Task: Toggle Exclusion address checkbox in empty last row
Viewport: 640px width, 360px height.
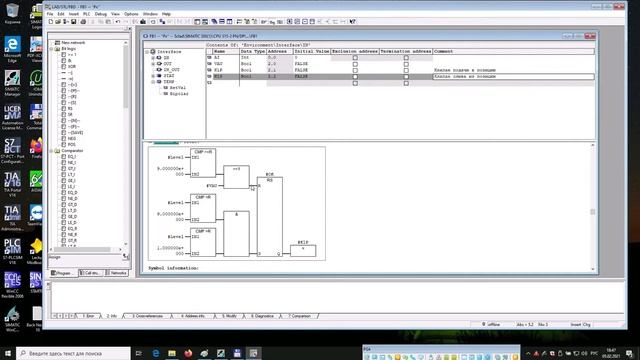Action: click(355, 83)
